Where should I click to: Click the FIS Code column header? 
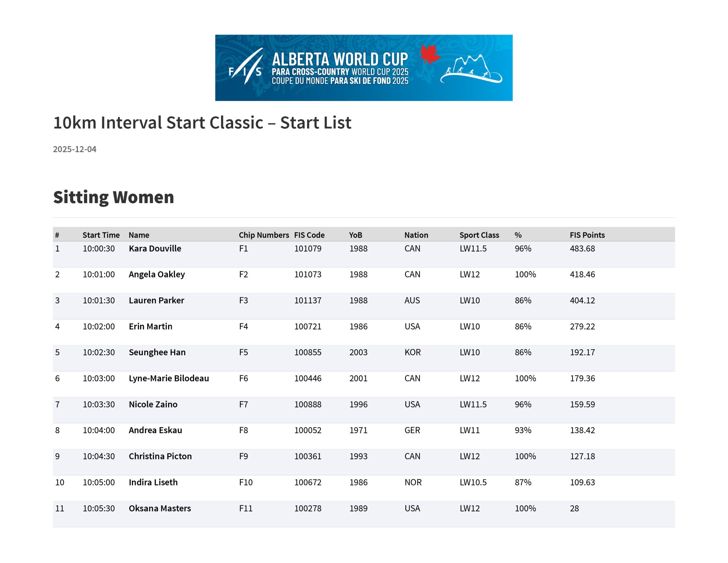coord(309,235)
